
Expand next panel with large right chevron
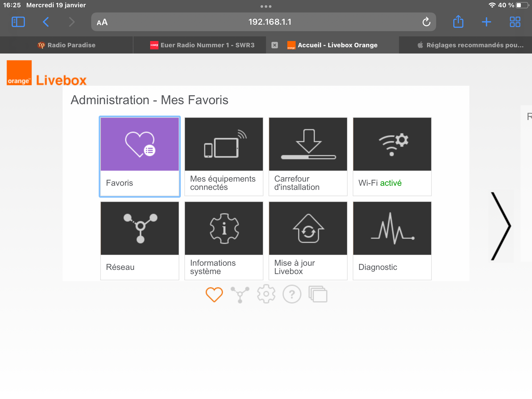point(501,226)
